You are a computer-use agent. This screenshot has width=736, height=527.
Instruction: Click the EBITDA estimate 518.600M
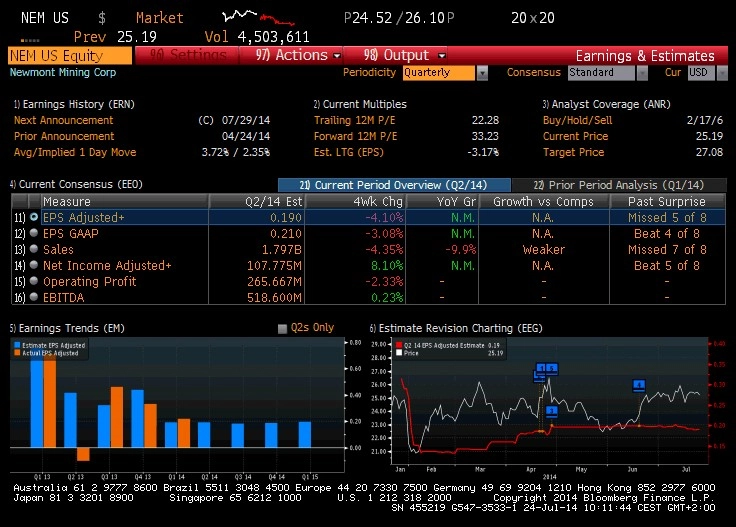[x=275, y=297]
